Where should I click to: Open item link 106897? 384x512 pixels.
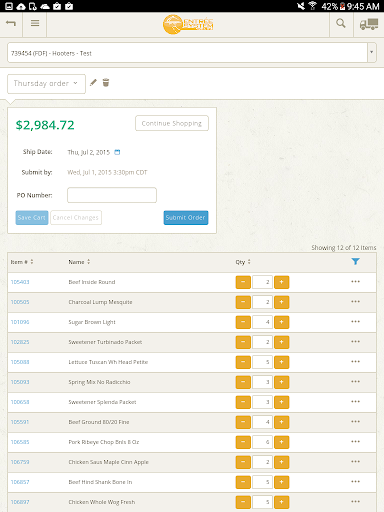click(20, 502)
